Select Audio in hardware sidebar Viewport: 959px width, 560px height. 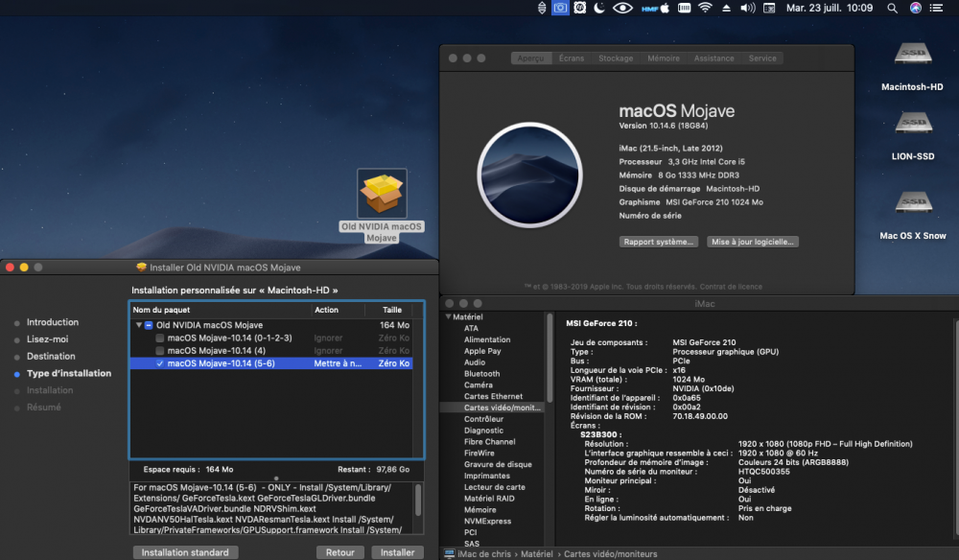(475, 362)
